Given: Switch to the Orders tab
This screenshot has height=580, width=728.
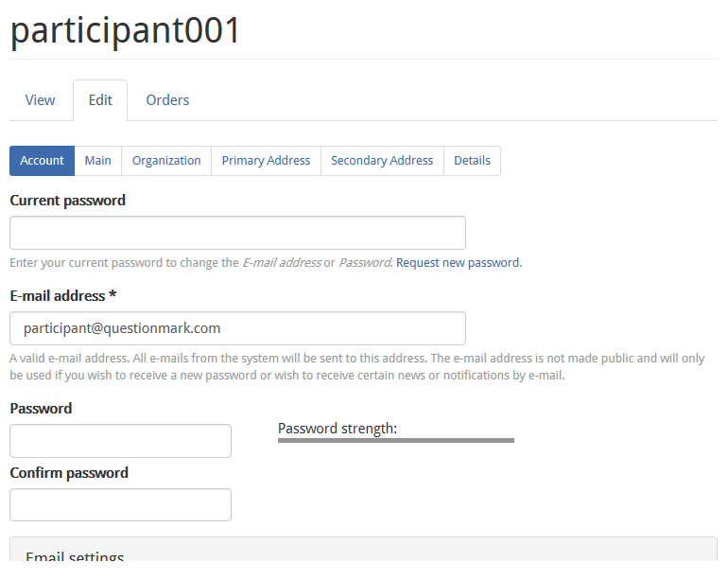Looking at the screenshot, I should coord(167,100).
